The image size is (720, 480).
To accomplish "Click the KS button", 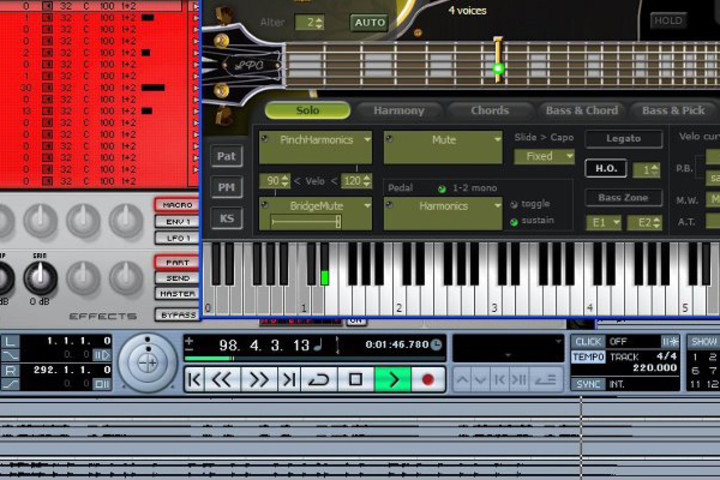I will (226, 218).
